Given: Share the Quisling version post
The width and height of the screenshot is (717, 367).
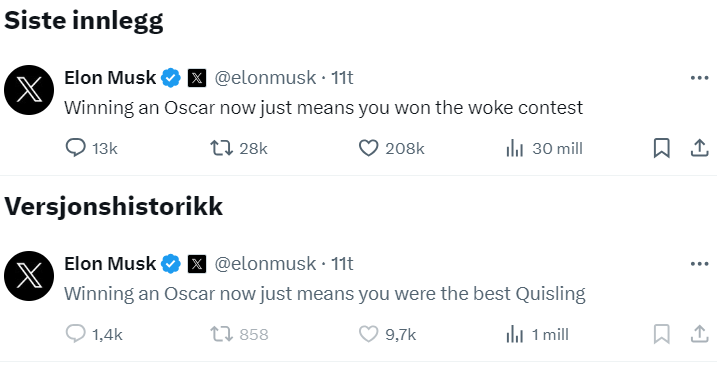Looking at the screenshot, I should [x=699, y=334].
